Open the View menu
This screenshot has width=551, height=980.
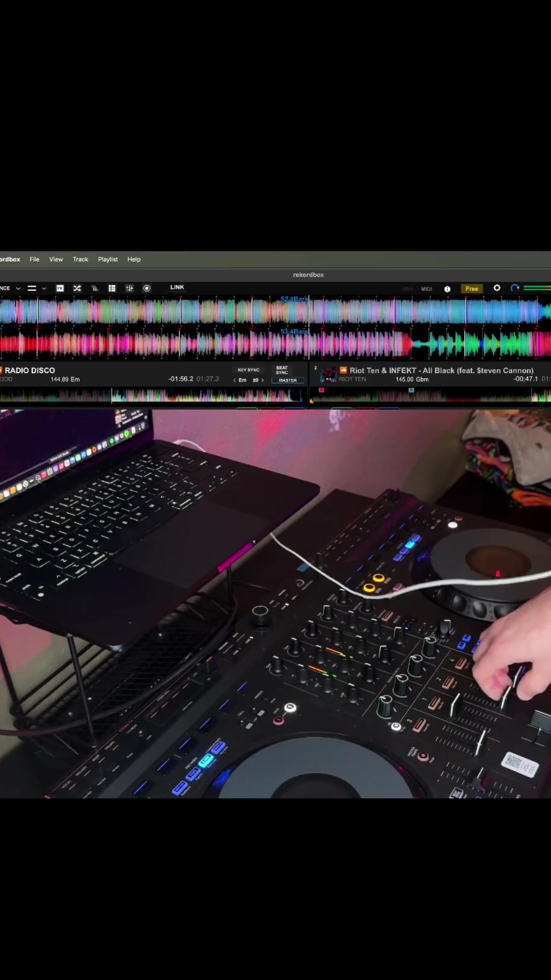(x=56, y=259)
